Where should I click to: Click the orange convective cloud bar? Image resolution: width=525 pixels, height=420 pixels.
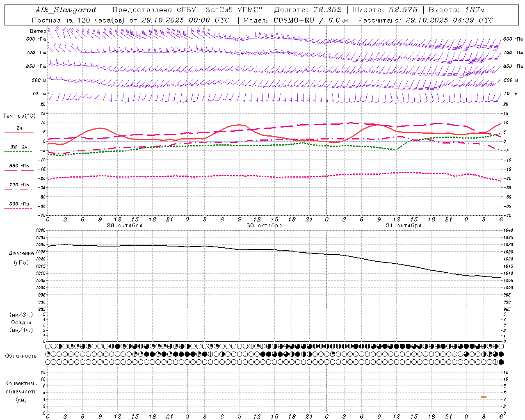tap(484, 397)
